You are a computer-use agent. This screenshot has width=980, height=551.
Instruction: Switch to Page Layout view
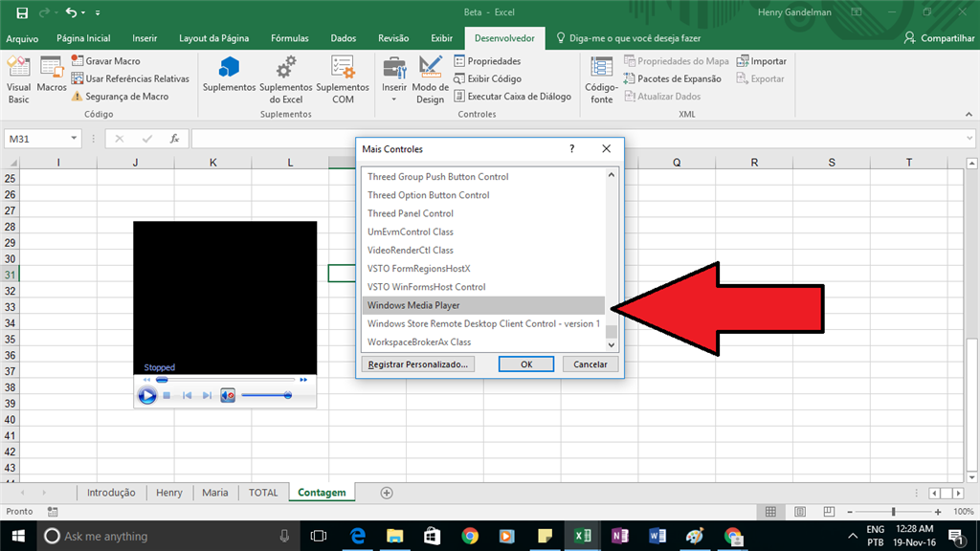point(800,512)
